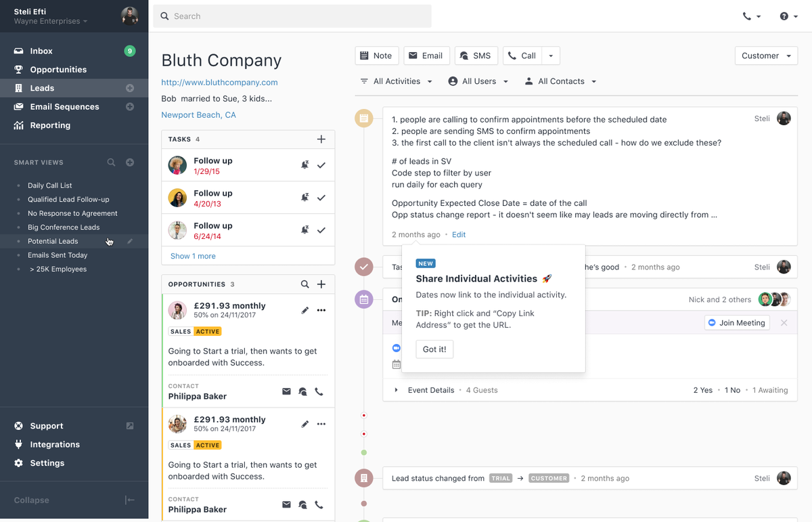Open more options for first opportunity
Image resolution: width=812 pixels, height=522 pixels.
coord(321,310)
